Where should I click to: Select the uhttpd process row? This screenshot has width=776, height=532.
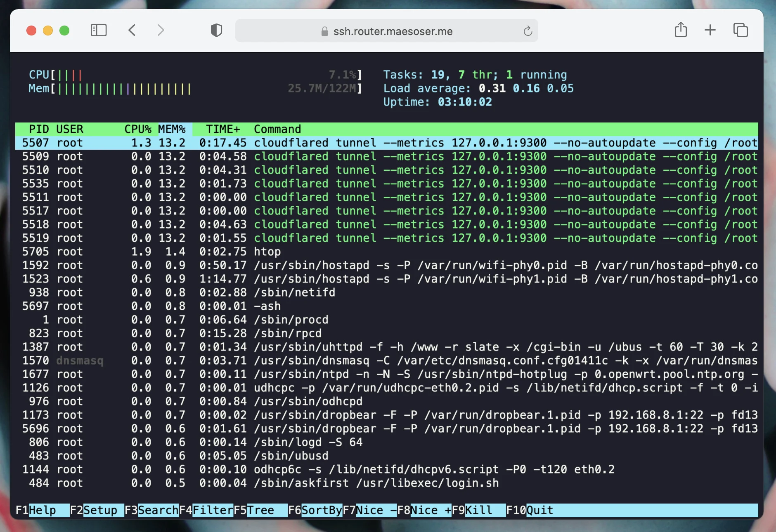tap(387, 347)
